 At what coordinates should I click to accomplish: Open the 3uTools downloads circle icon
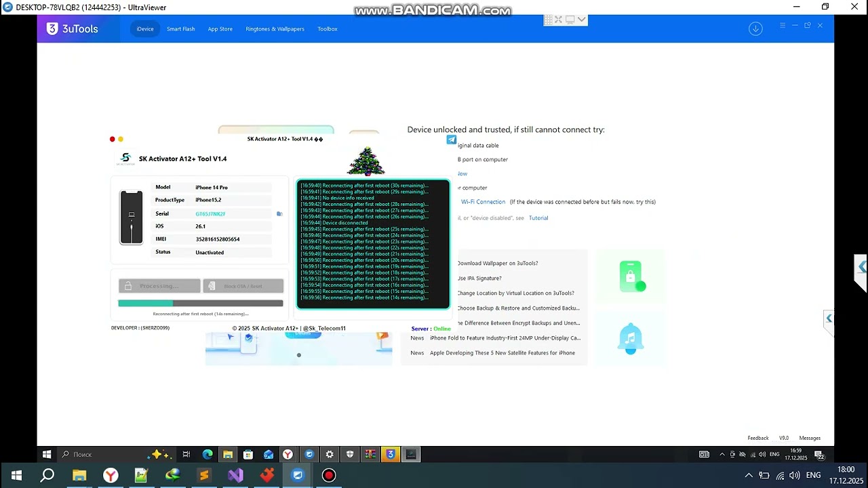click(755, 28)
